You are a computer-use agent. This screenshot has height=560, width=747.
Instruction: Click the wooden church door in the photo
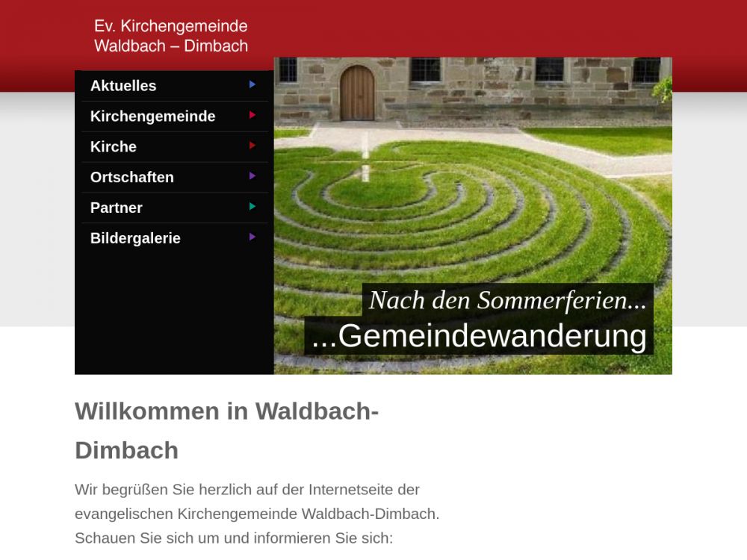coord(357,93)
